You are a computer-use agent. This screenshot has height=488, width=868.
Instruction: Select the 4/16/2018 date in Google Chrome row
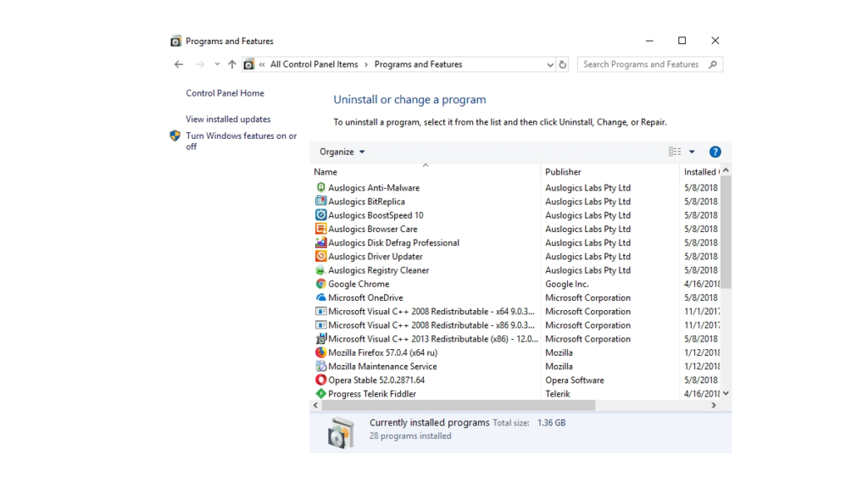[x=701, y=284]
